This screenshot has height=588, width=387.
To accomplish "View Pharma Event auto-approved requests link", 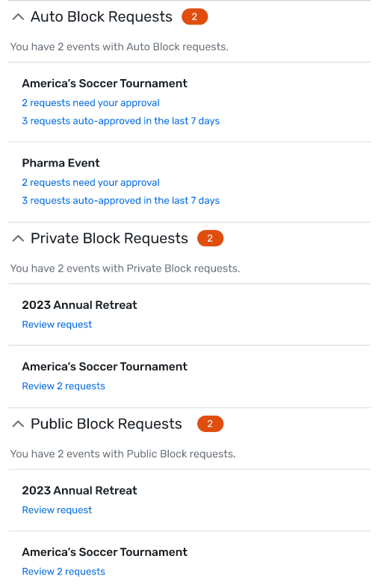I will point(120,200).
